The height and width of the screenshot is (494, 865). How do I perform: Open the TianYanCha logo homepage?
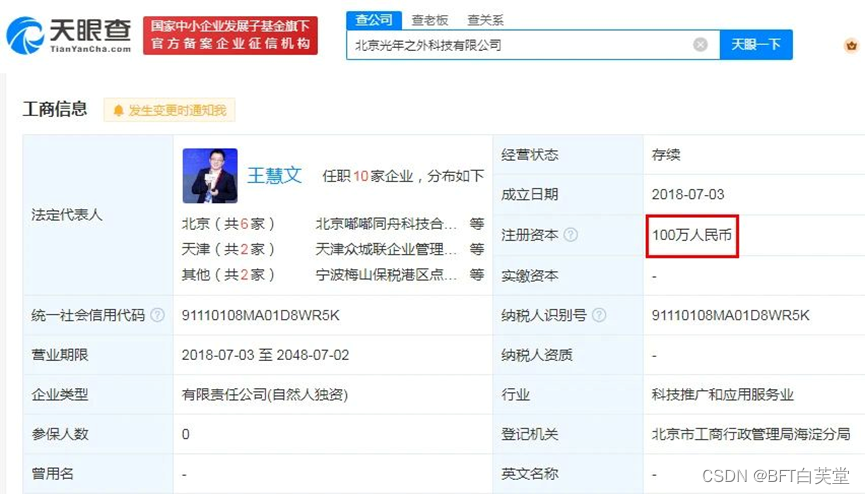tap(69, 35)
